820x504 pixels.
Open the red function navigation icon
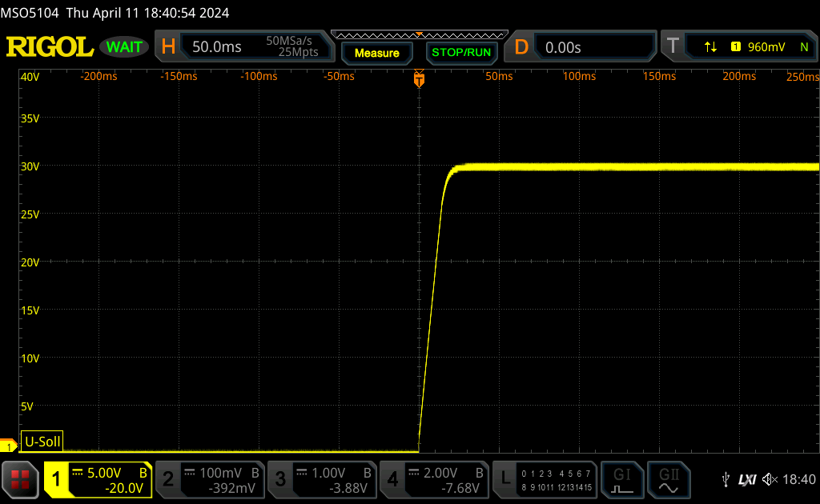(20, 479)
